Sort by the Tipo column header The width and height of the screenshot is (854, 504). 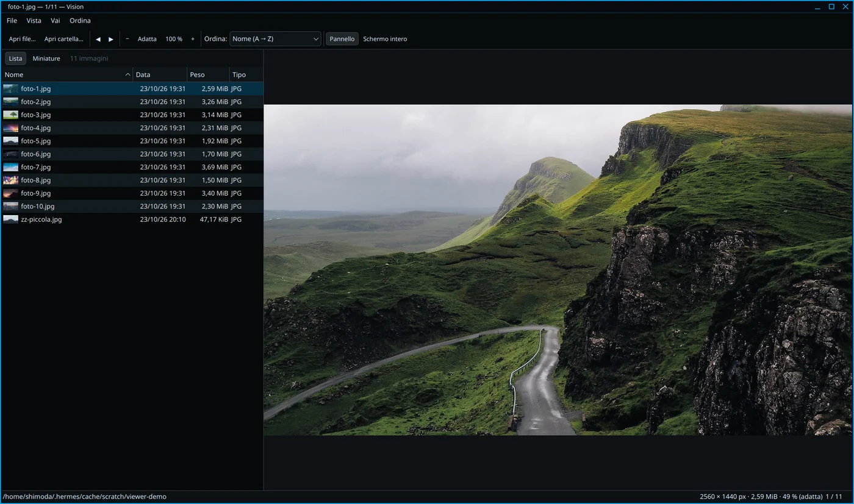[x=246, y=75]
